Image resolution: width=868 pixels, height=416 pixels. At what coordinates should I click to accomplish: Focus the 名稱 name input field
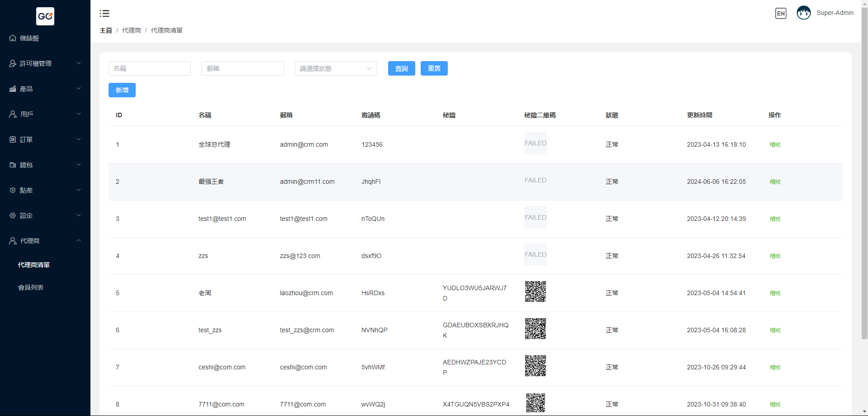click(149, 68)
